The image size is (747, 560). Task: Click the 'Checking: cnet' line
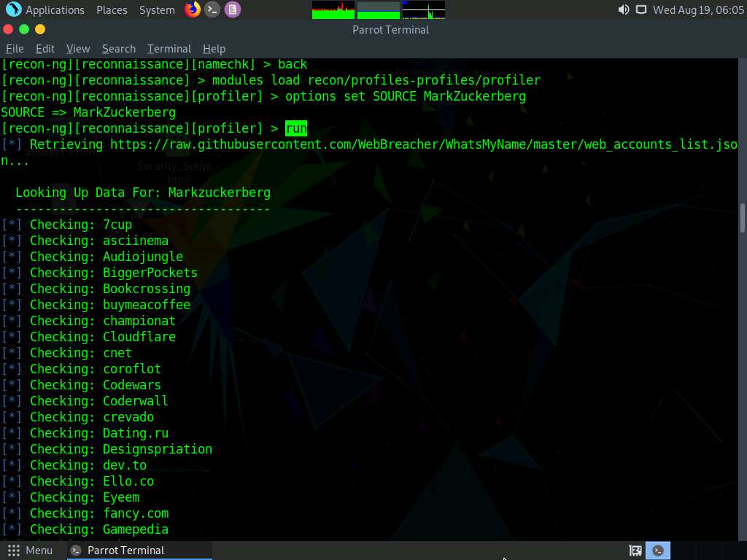point(66,354)
